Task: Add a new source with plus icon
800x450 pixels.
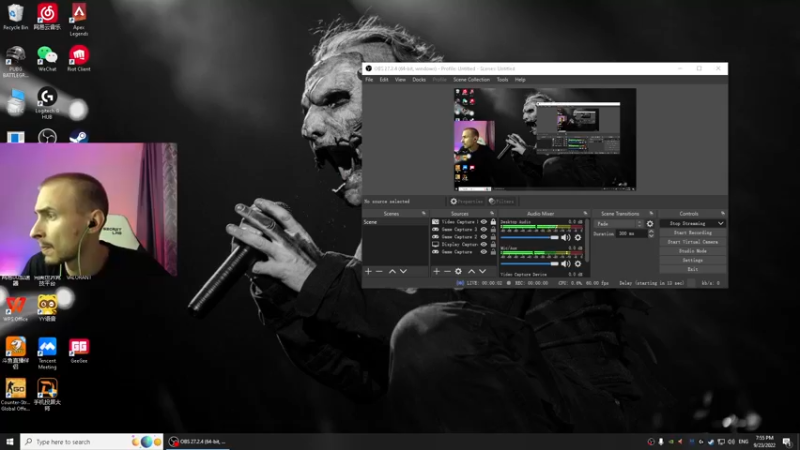Action: (x=436, y=271)
